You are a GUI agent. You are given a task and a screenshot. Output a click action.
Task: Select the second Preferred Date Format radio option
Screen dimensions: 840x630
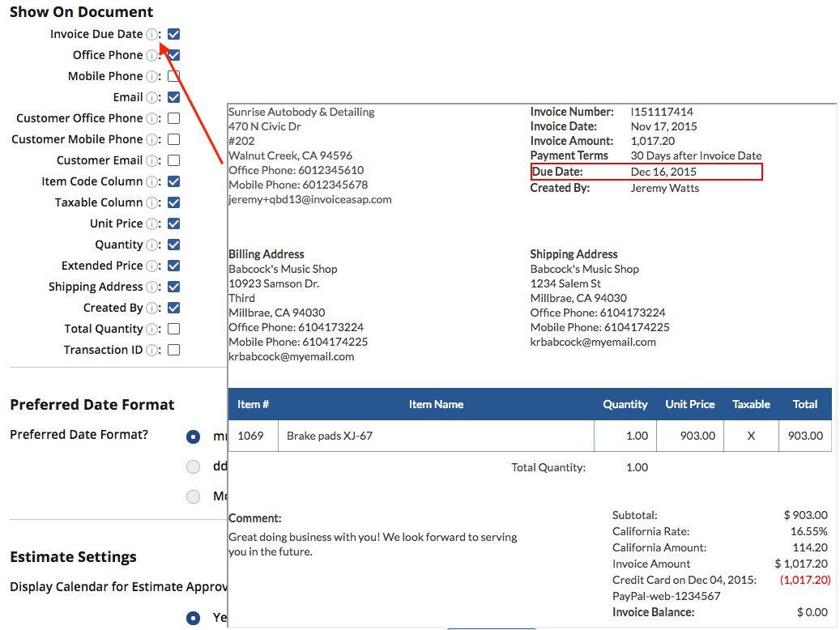193,466
